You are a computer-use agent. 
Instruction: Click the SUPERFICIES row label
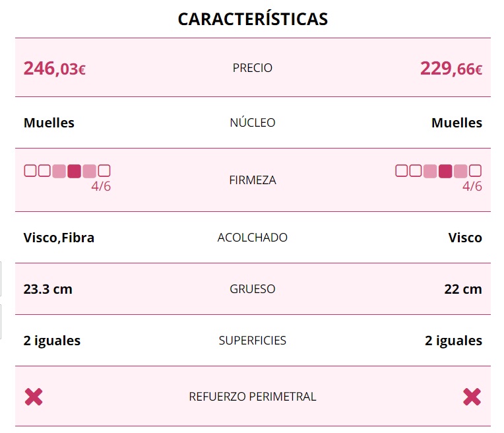pos(253,341)
